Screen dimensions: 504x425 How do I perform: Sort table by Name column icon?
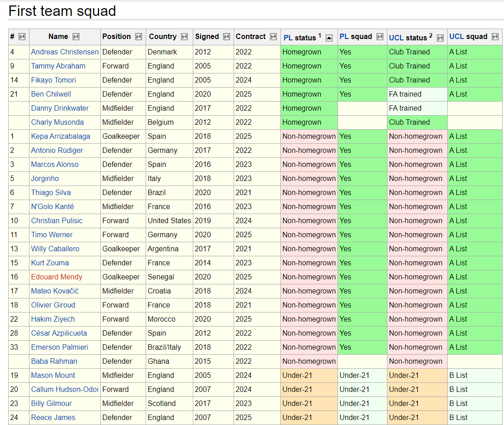coord(76,37)
